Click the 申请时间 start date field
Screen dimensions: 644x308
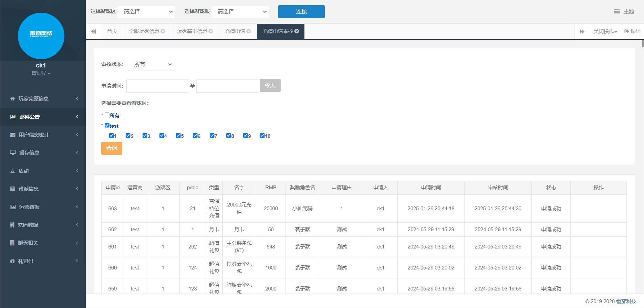(x=157, y=86)
